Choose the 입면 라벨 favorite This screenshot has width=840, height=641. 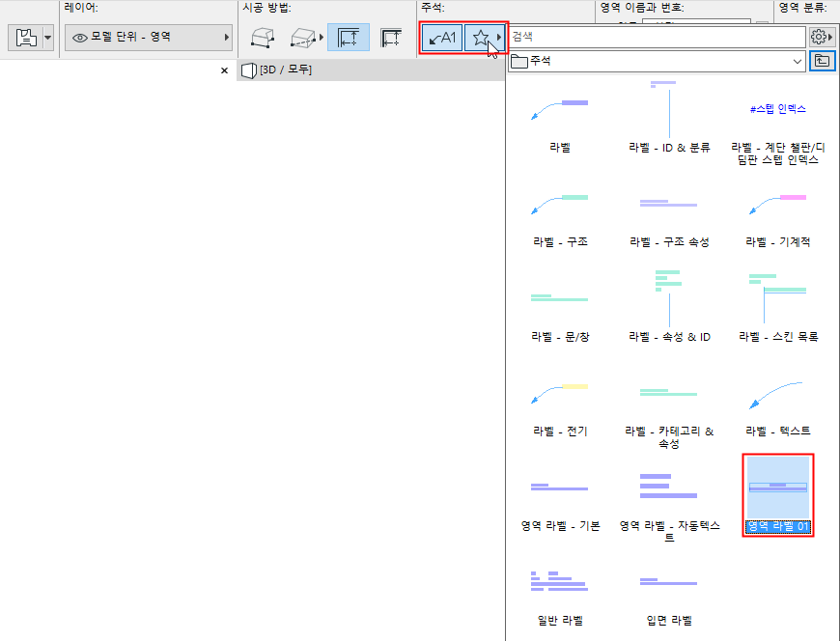tap(669, 598)
